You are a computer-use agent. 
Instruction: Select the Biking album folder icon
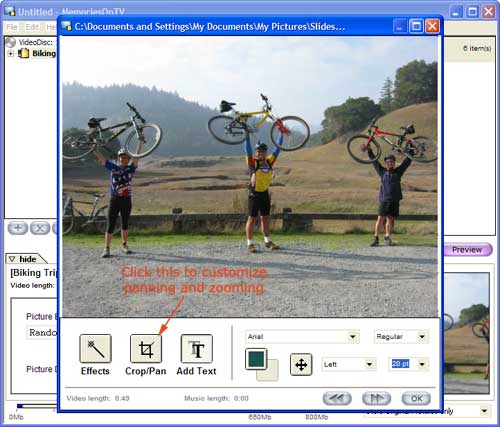coord(23,53)
